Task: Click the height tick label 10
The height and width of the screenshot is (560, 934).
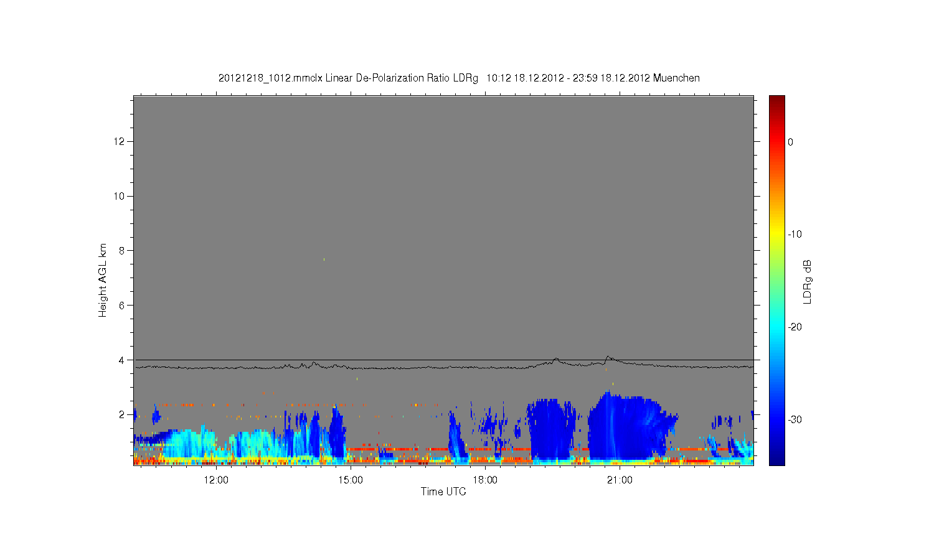Action: click(x=119, y=196)
